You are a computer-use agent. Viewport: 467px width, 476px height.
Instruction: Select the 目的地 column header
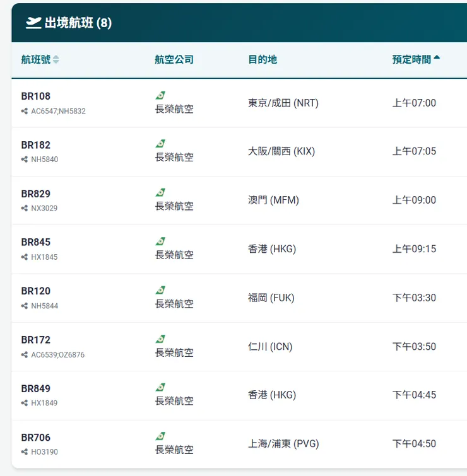[x=263, y=59]
